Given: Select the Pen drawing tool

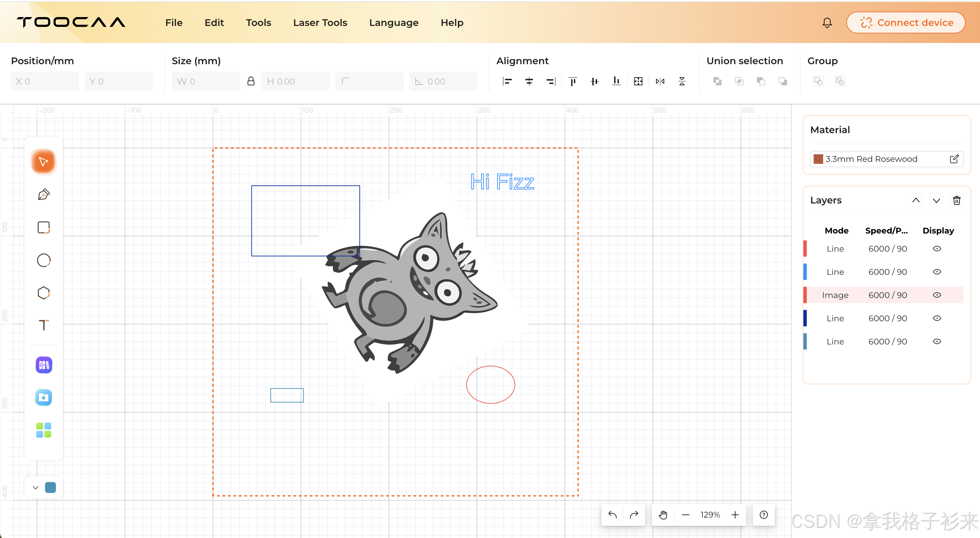Looking at the screenshot, I should [43, 195].
